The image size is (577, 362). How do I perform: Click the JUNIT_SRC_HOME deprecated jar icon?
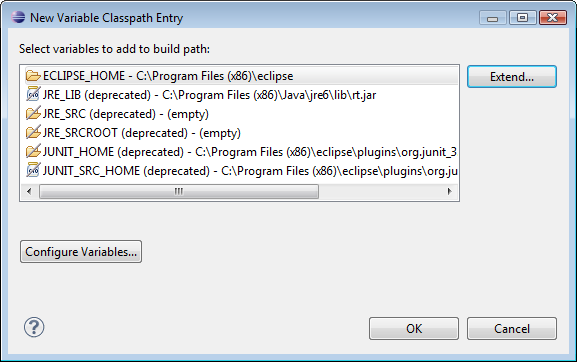(x=33, y=170)
